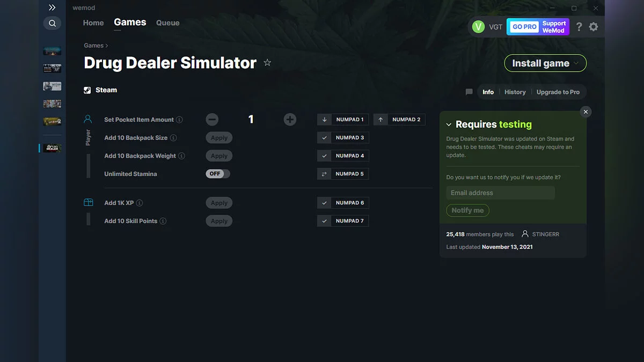Decrease pocket item amount with minus button
This screenshot has height=362, width=644.
212,120
